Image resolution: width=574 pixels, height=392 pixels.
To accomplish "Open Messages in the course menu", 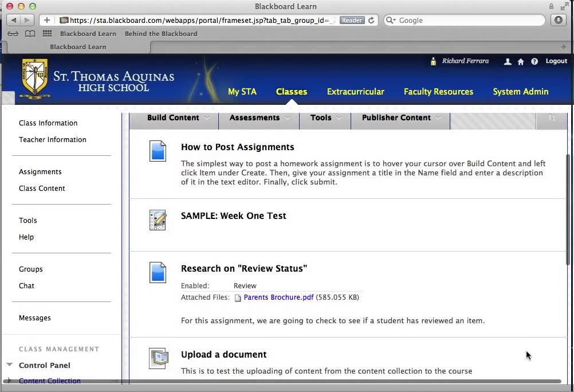I will (35, 318).
